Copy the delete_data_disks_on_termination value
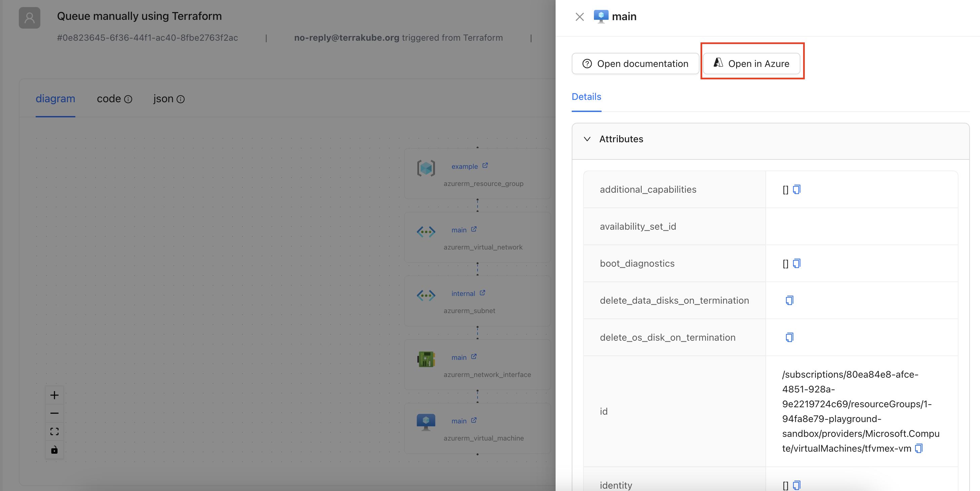This screenshot has width=980, height=491. coord(789,300)
